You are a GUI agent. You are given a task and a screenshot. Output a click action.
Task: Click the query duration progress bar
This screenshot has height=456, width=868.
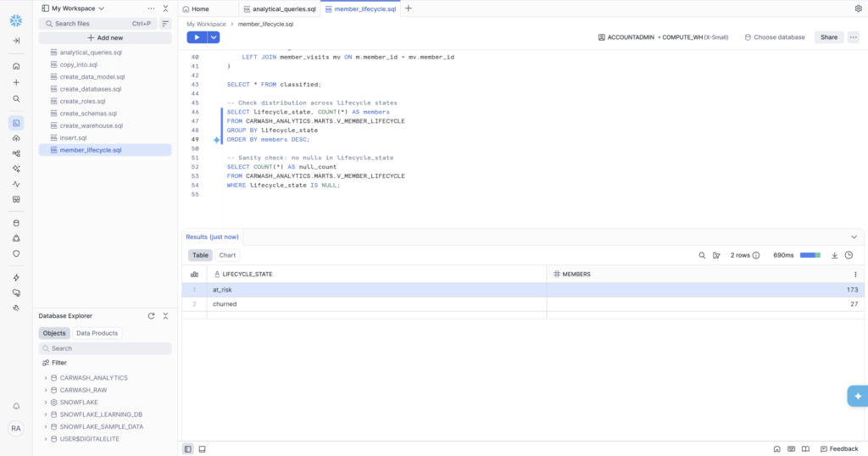click(x=810, y=255)
